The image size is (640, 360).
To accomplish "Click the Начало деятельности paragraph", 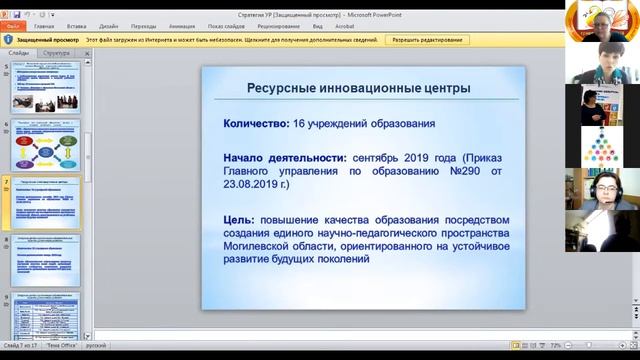I will 362,171.
